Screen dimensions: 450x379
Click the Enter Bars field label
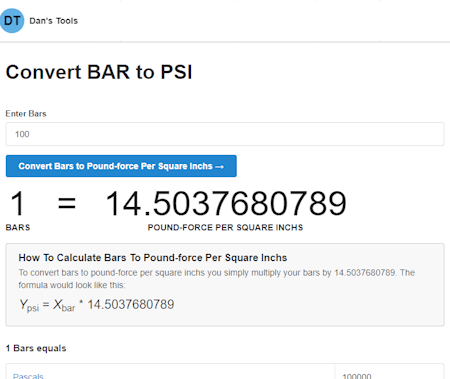[26, 114]
